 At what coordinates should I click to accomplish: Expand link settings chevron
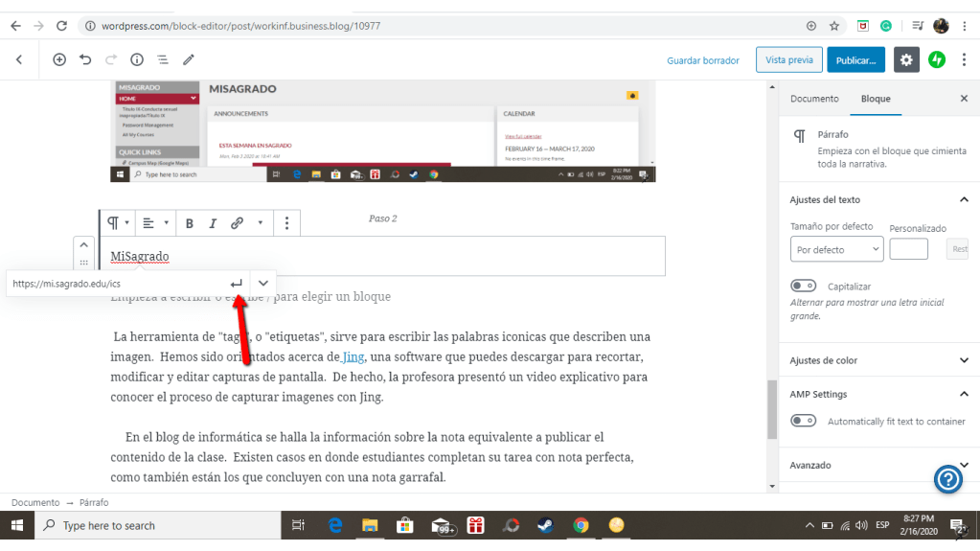click(x=263, y=284)
